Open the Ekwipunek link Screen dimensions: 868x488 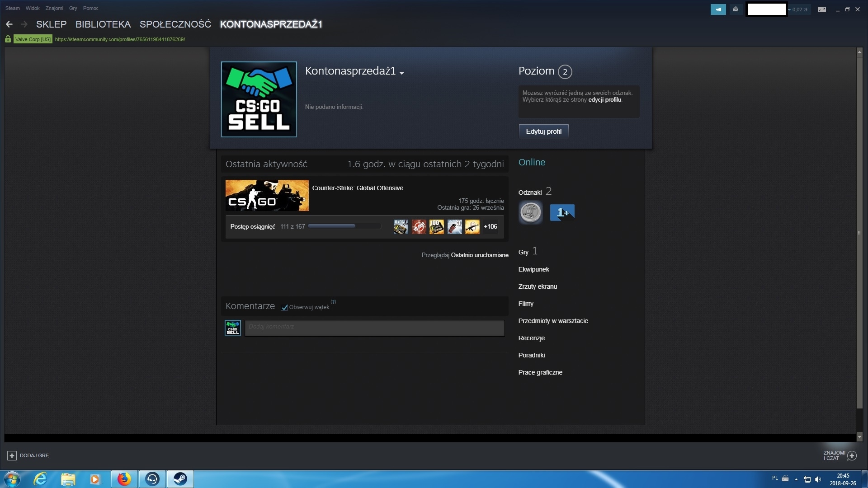click(534, 269)
